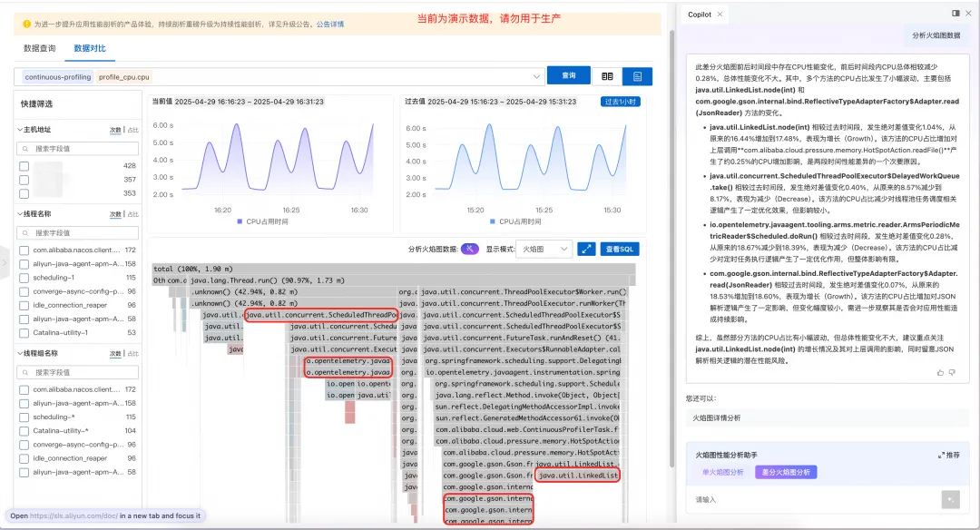Image resolution: width=980 pixels, height=530 pixels.
Task: Click thumbs-up on Copilot answer
Action: coord(941,372)
